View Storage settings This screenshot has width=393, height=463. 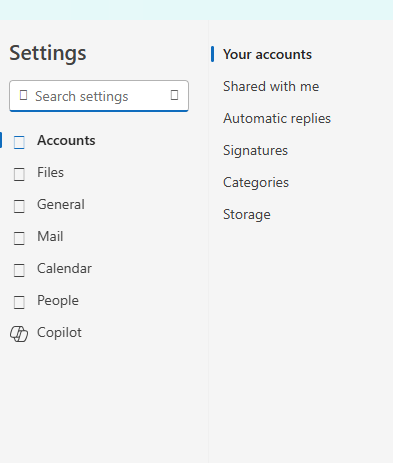click(x=247, y=214)
